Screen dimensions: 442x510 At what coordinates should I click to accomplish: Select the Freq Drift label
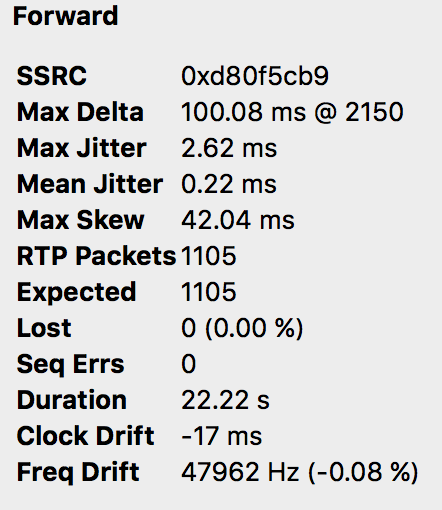(78, 472)
